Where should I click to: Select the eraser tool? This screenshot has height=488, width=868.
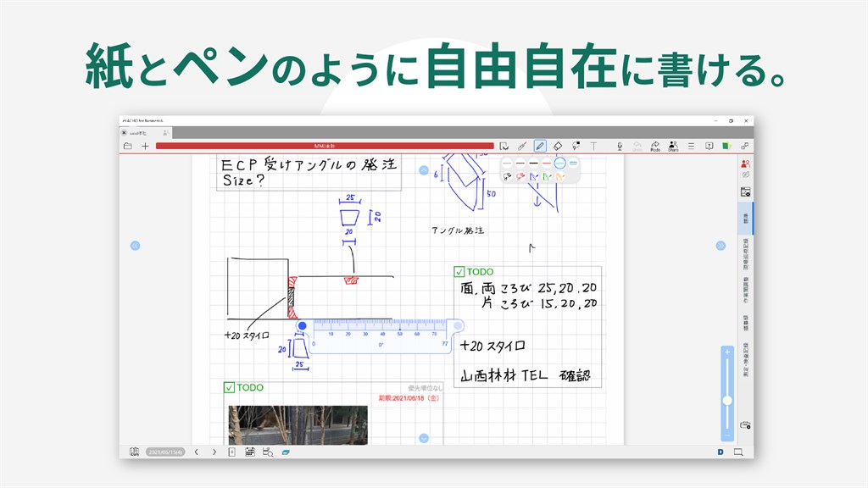tap(558, 146)
